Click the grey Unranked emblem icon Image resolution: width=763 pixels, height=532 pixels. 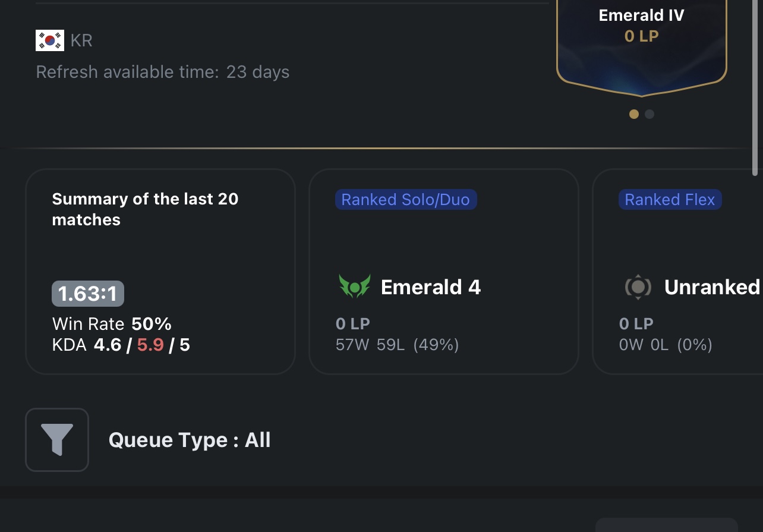(x=638, y=287)
